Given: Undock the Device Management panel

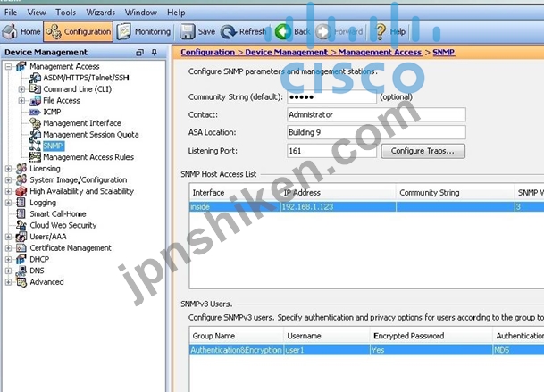Looking at the screenshot, I should (x=139, y=53).
